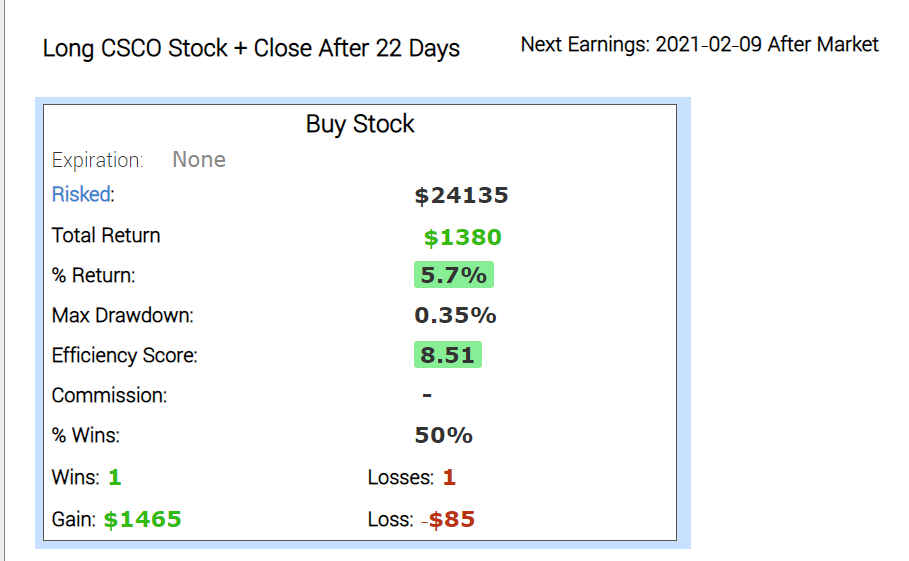Click the Max Drawdown label
Viewport: 909px width, 561px height.
tap(122, 316)
